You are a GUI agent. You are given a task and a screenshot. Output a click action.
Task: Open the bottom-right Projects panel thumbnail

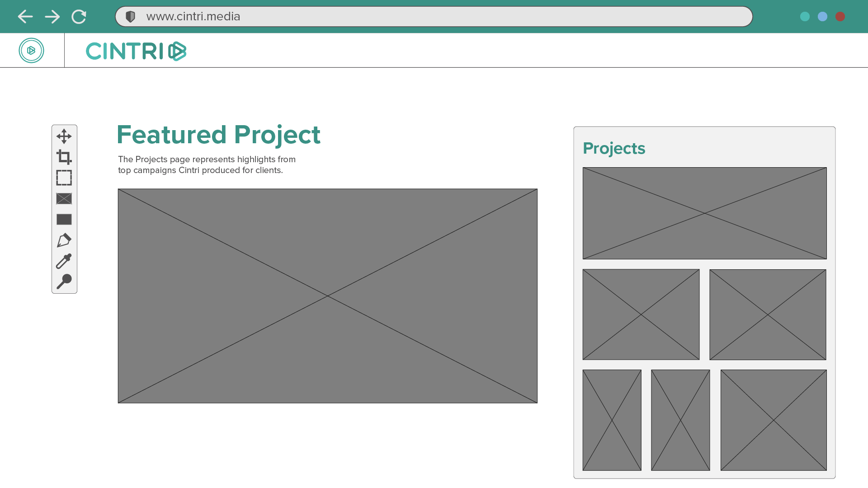tap(773, 420)
